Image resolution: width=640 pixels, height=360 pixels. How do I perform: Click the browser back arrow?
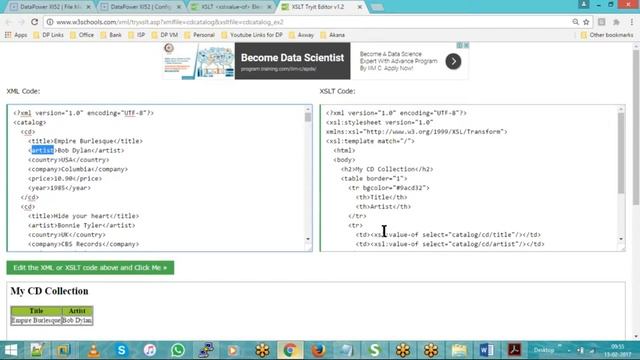9,22
